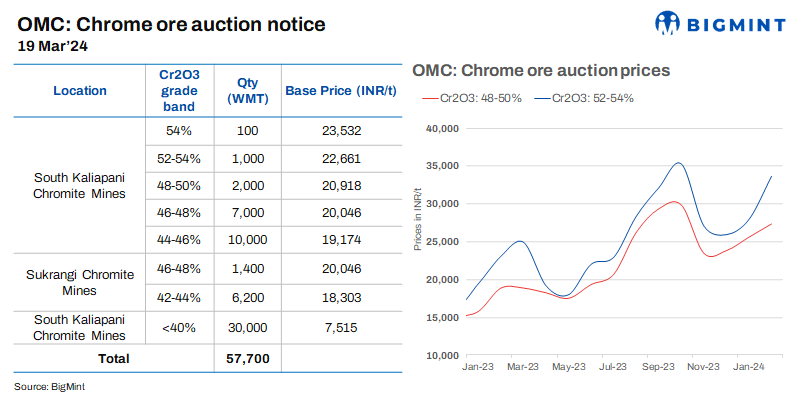Select the Base Price (INR/t) column header
The height and width of the screenshot is (401, 804).
point(342,91)
